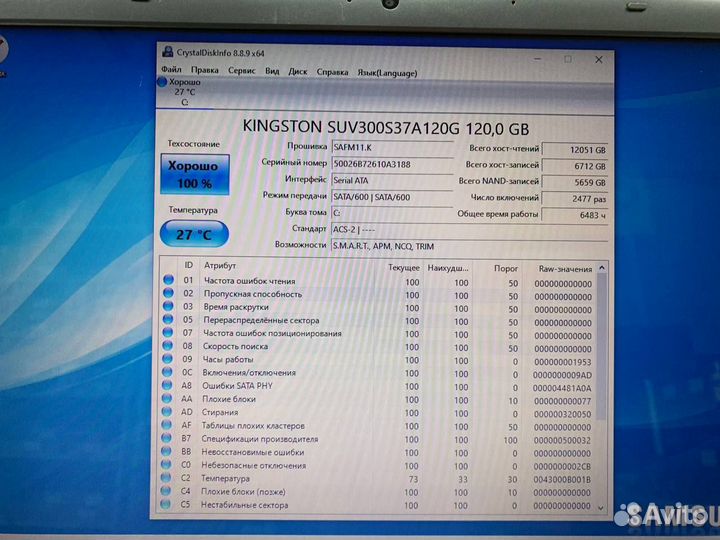Select the Частота ошибок позиционирования row
The image size is (720, 540).
coord(378,334)
